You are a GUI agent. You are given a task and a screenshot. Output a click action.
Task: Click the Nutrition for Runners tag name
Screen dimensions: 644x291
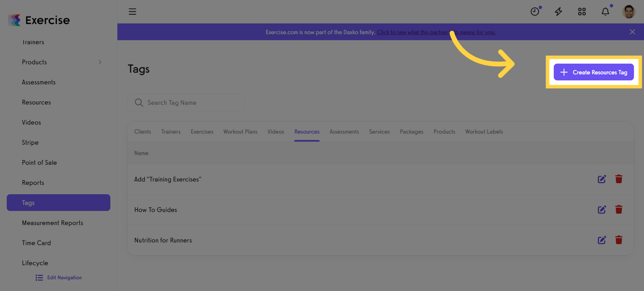163,240
